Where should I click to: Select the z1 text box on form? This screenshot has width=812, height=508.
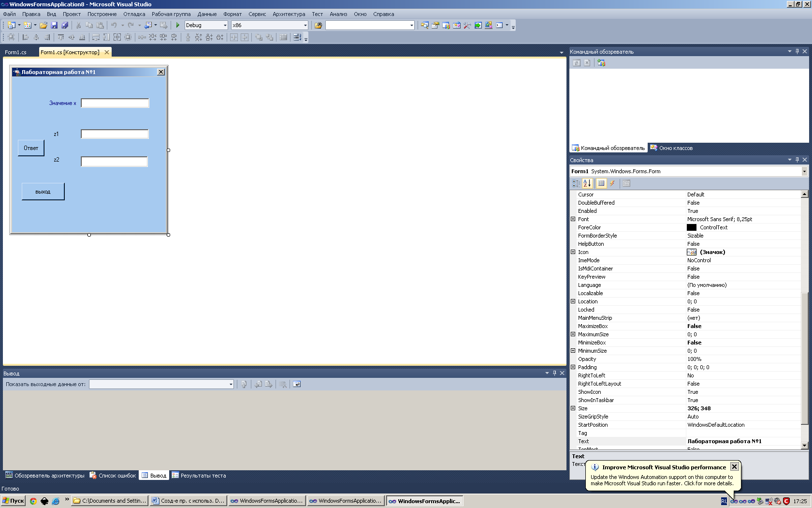[115, 134]
